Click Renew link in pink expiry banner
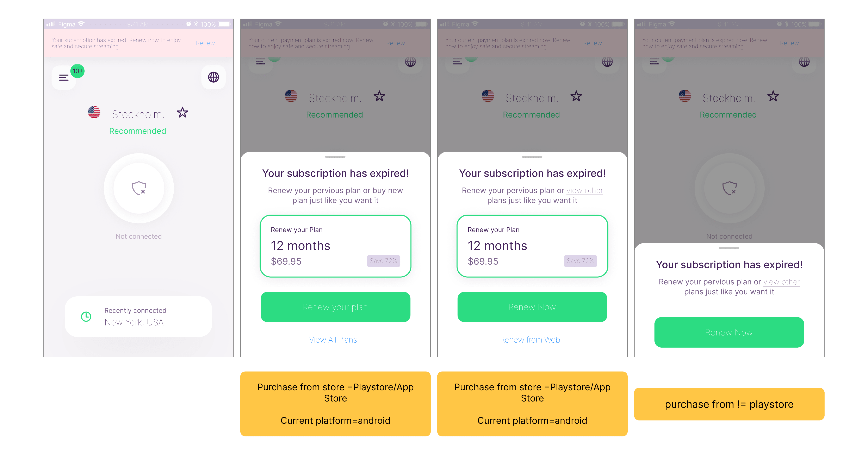This screenshot has width=868, height=455. tap(205, 43)
